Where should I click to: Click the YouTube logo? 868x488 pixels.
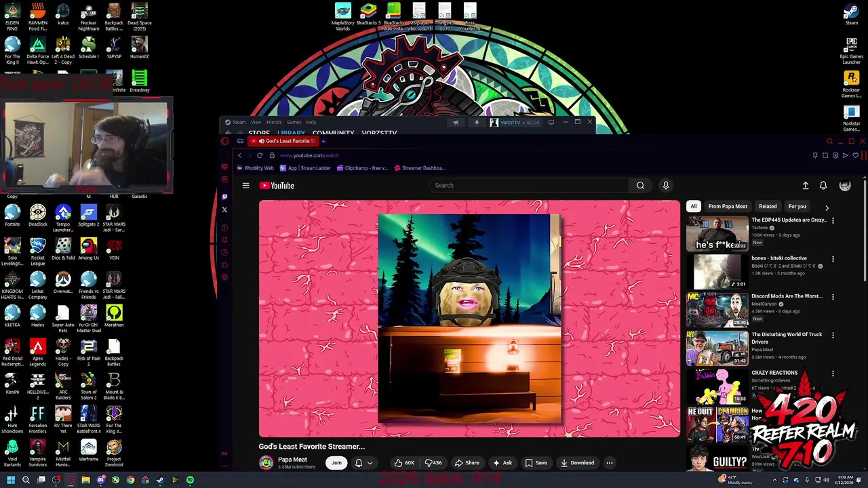(277, 186)
